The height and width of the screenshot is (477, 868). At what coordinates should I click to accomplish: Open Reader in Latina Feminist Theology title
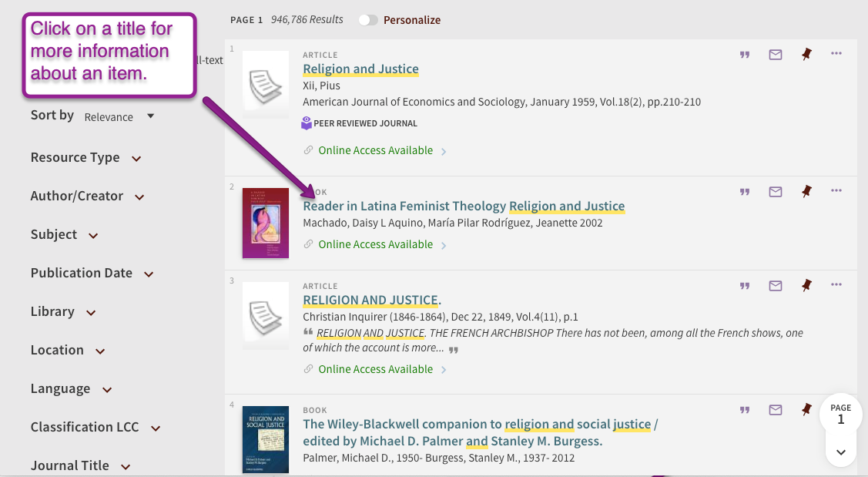point(464,207)
